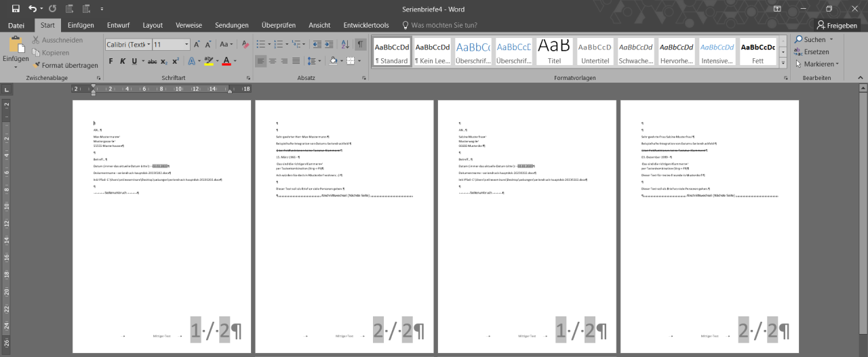Toggle show paragraph marks (¶)
Screen dimensions: 868x357
point(361,45)
